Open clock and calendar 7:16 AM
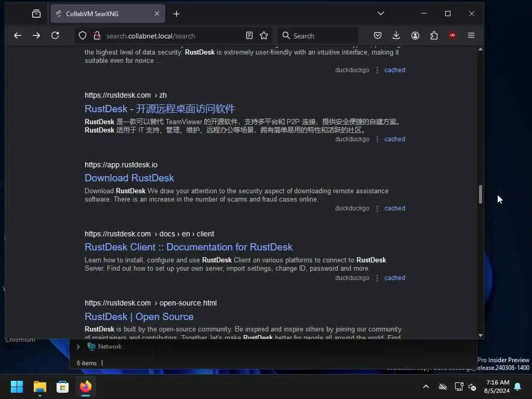532x399 pixels. 497,387
